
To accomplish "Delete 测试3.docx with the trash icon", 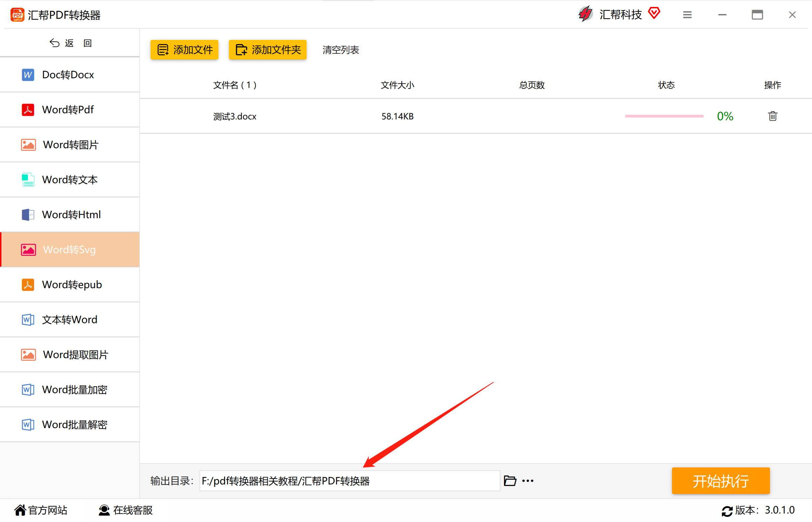I will 773,116.
